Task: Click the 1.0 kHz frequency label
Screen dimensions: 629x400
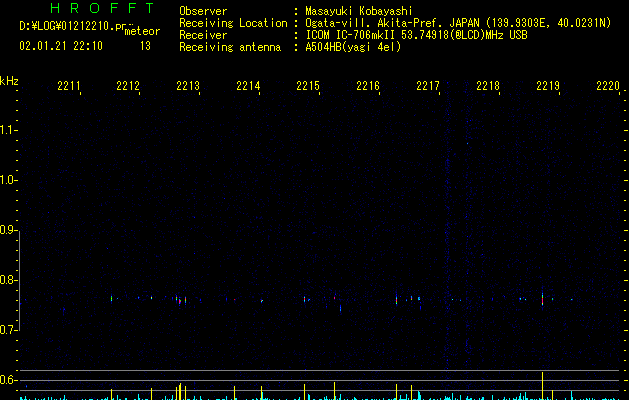Action: (x=8, y=180)
